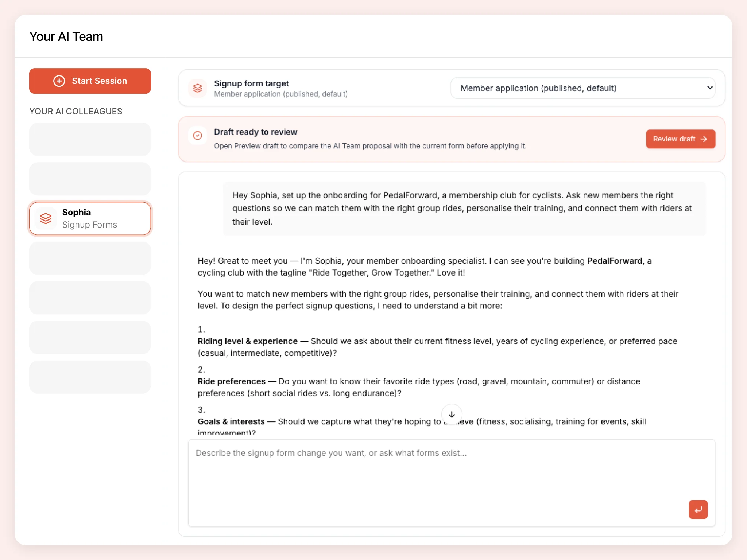Image resolution: width=747 pixels, height=560 pixels.
Task: Click the Member application subtitle under Signup form target
Action: [281, 94]
